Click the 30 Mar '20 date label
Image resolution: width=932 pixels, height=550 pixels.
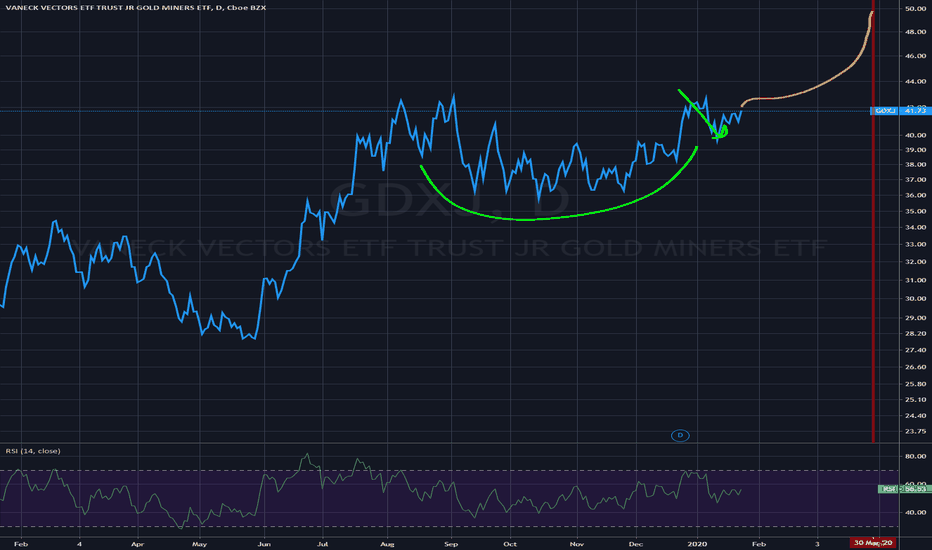[x=873, y=543]
